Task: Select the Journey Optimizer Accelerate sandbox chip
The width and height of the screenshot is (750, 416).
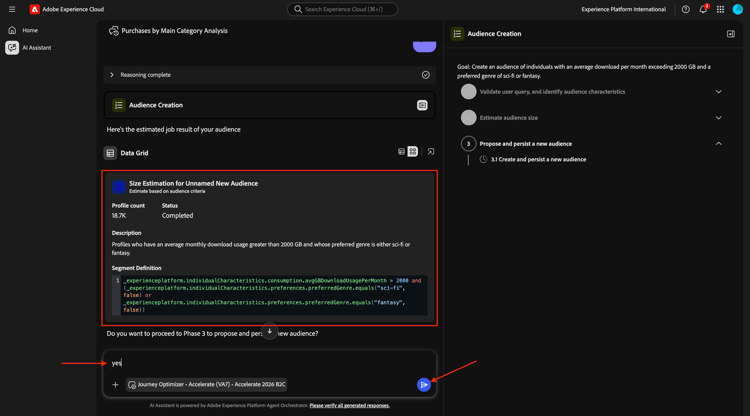Action: click(207, 384)
